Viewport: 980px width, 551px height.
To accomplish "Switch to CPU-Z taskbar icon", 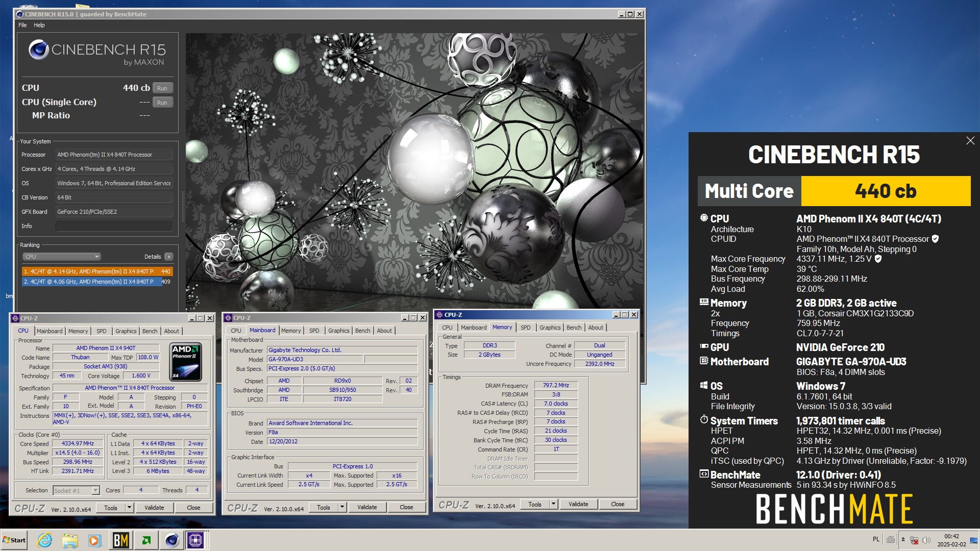I will point(196,540).
